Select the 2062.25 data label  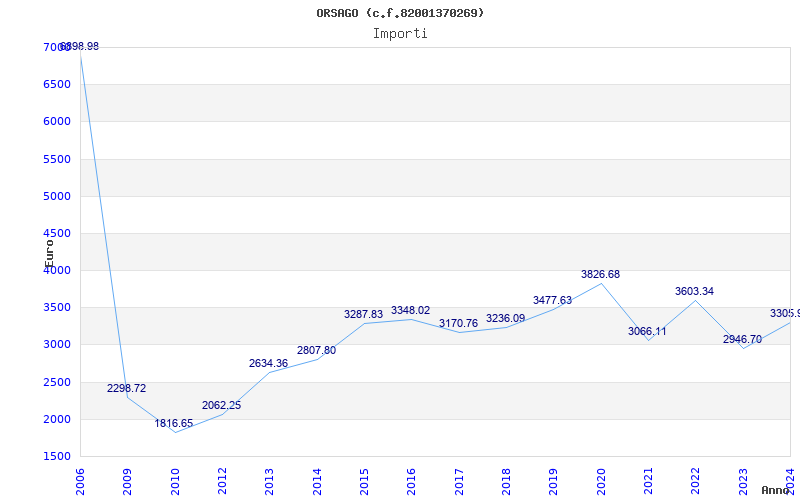point(221,406)
